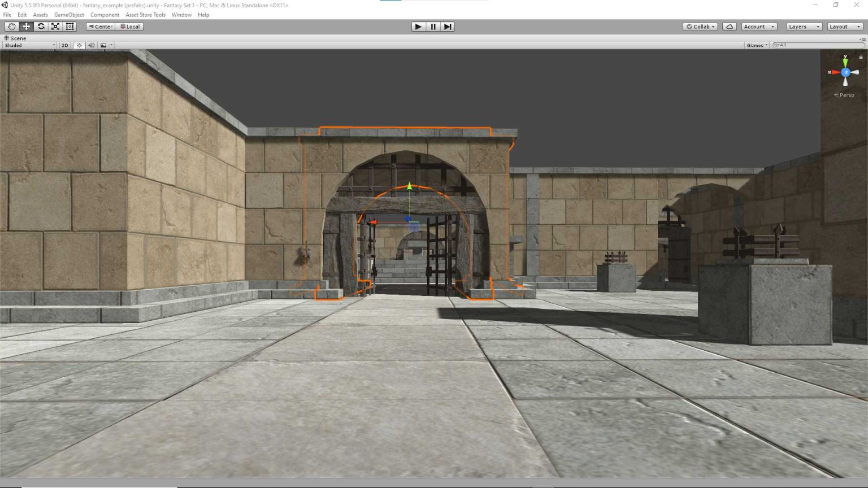Expand the Gizmos dropdown
The image size is (868, 488).
click(x=757, y=45)
